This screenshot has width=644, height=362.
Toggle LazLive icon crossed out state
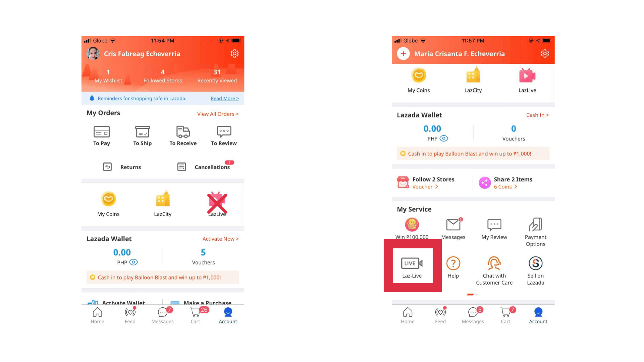(217, 204)
